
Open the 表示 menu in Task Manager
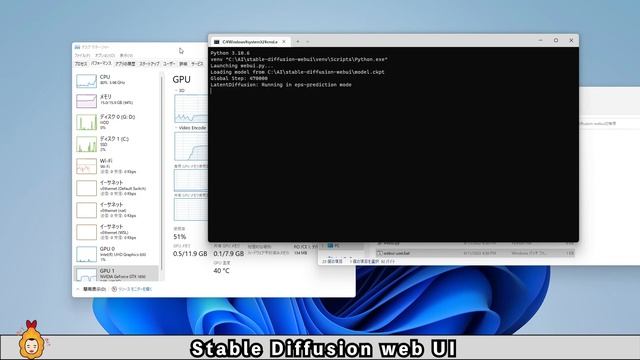[126, 56]
